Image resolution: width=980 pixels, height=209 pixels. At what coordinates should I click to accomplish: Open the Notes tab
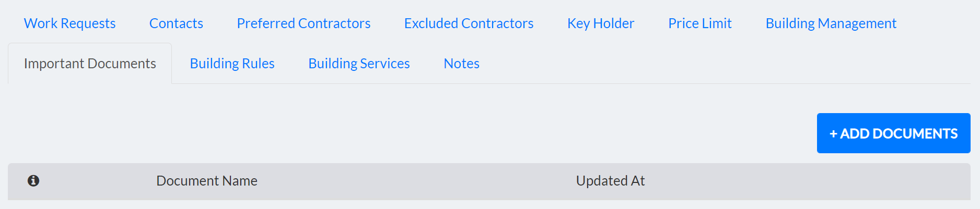click(x=461, y=64)
